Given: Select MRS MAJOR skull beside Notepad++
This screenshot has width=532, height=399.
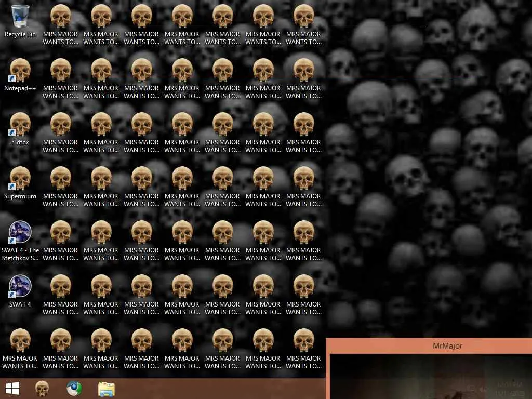Looking at the screenshot, I should (60, 79).
